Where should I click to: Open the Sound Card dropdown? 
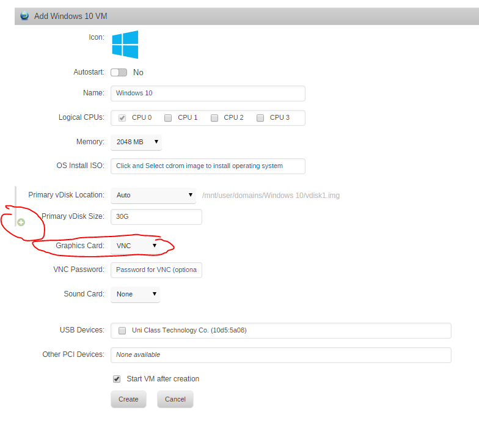pos(136,295)
